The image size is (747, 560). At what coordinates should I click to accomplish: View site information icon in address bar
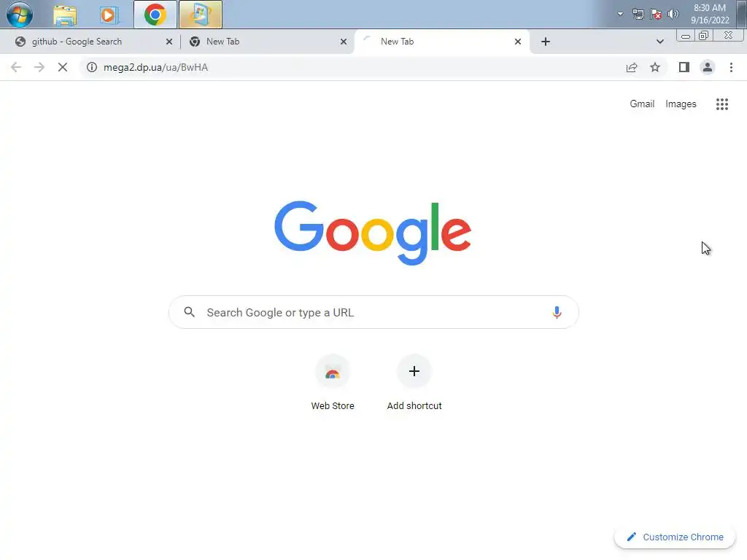[x=91, y=67]
